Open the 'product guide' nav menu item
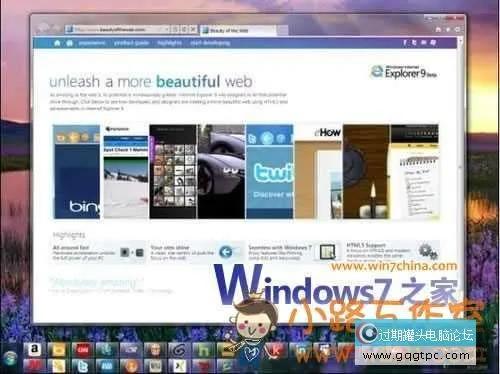Image resolution: width=500 pixels, height=374 pixels. tap(131, 43)
